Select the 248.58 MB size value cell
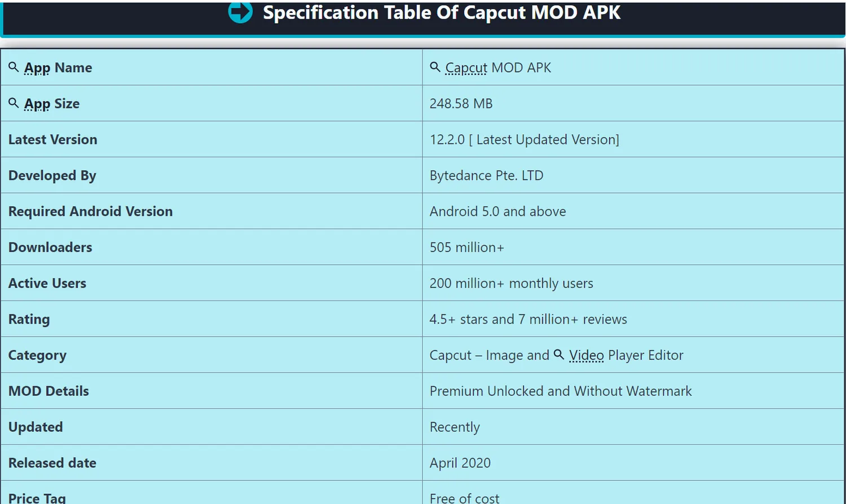This screenshot has height=504, width=846. point(633,103)
